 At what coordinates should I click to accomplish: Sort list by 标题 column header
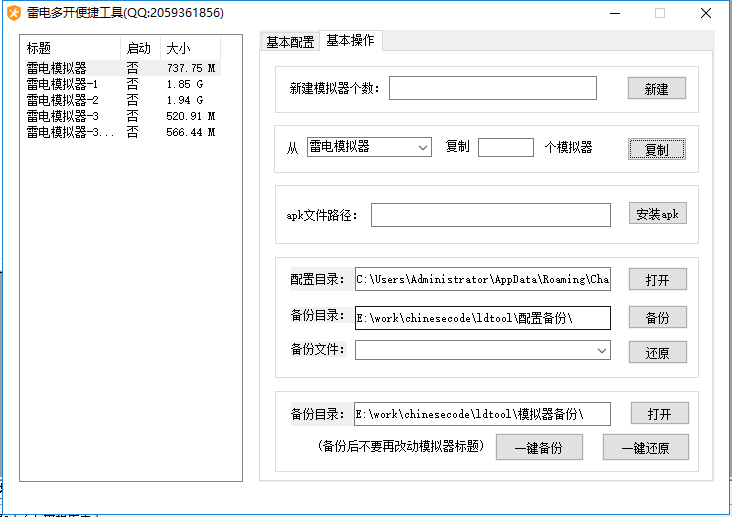pos(70,48)
